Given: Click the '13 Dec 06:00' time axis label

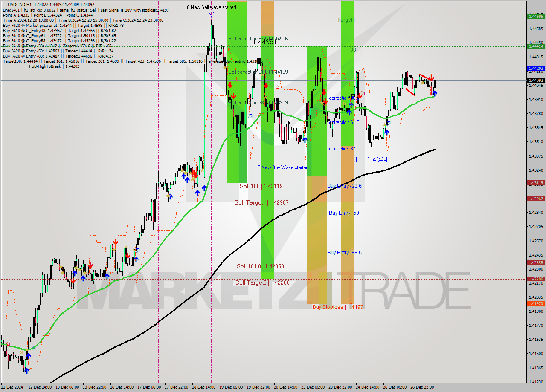Looking at the screenshot, I should click(67, 387).
